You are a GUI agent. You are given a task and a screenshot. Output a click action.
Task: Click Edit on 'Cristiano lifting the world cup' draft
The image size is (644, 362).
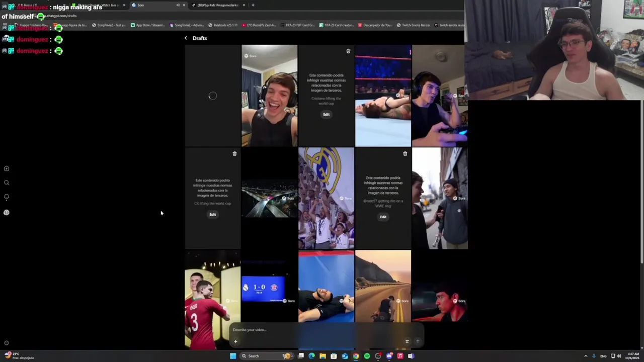(x=326, y=115)
